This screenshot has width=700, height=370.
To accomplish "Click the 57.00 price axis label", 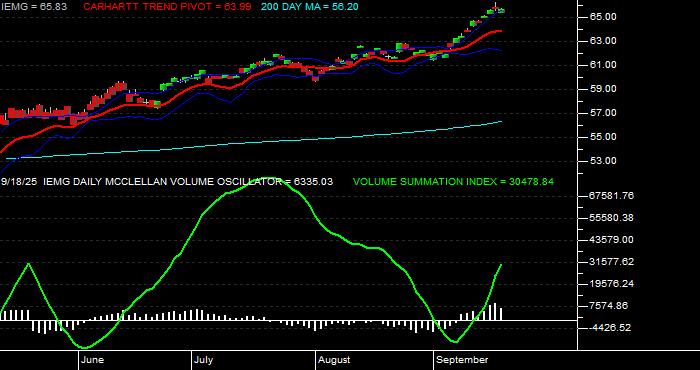I will pyautogui.click(x=604, y=113).
